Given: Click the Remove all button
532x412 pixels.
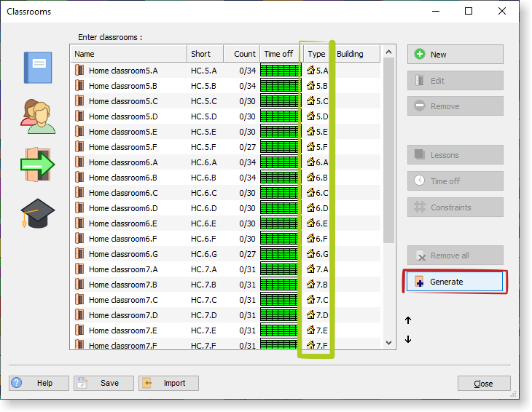Looking at the screenshot, I should [x=455, y=255].
